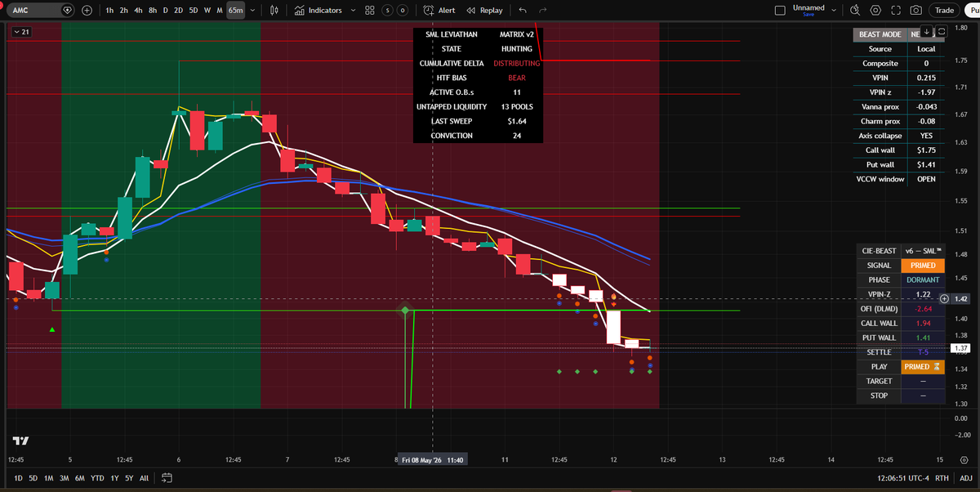Image resolution: width=980 pixels, height=492 pixels.
Task: Open the Indicators dialog
Action: point(318,11)
